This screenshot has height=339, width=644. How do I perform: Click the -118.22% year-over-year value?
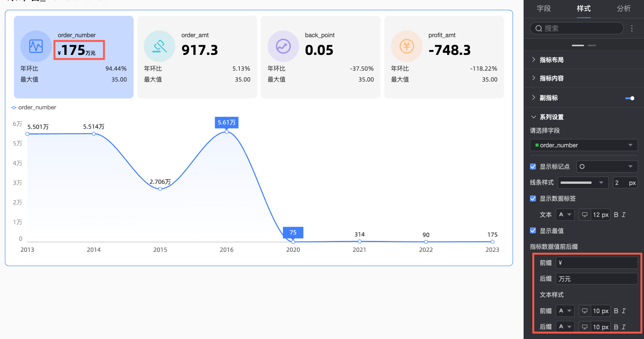point(484,68)
